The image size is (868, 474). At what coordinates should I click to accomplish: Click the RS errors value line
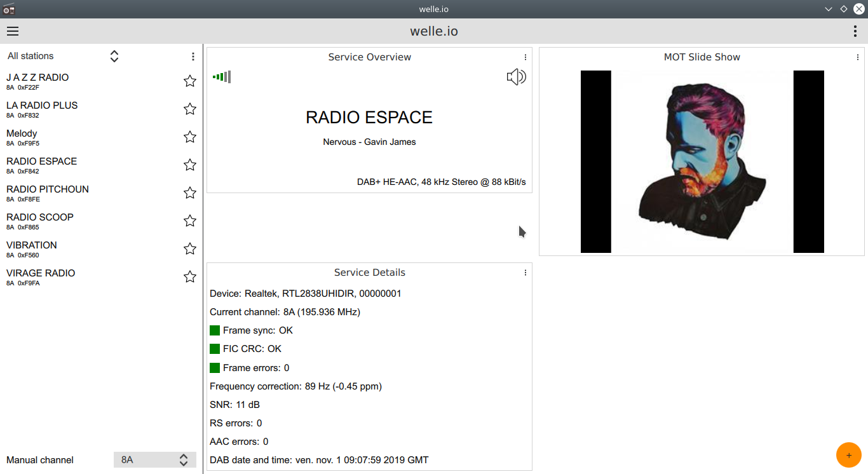coord(236,423)
